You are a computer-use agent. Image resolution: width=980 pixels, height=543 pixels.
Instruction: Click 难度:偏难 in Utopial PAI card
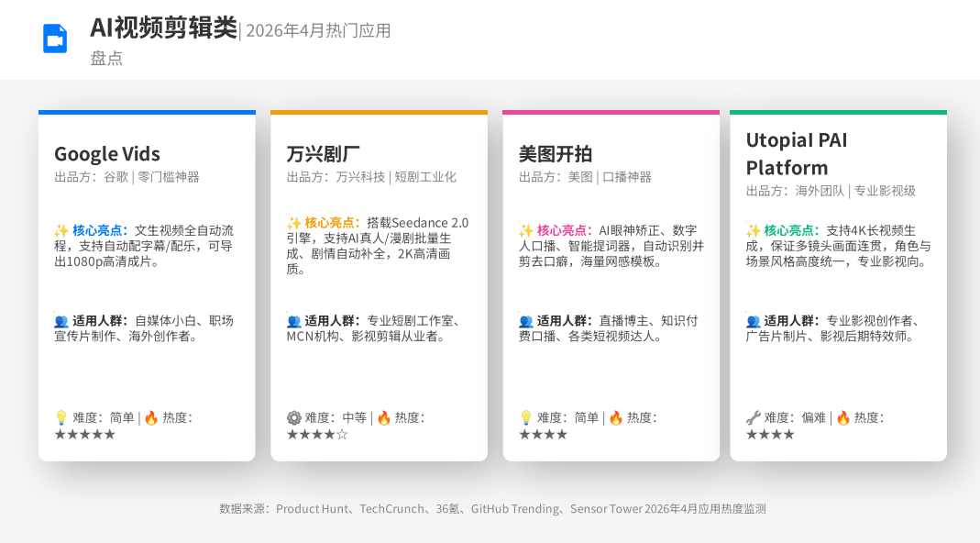pyautogui.click(x=795, y=417)
